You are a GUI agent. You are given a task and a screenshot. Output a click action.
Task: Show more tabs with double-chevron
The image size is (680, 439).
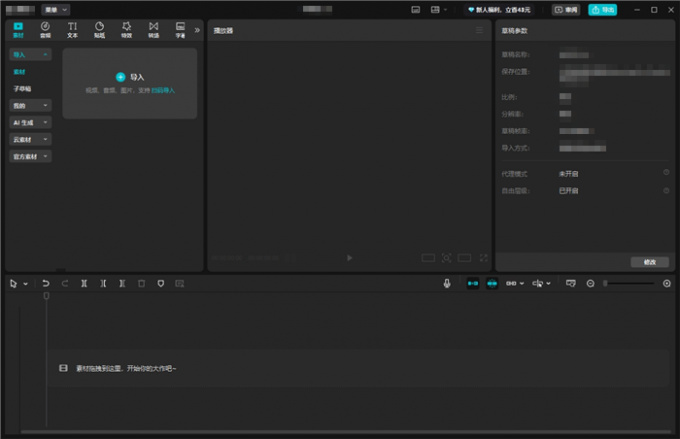(197, 30)
